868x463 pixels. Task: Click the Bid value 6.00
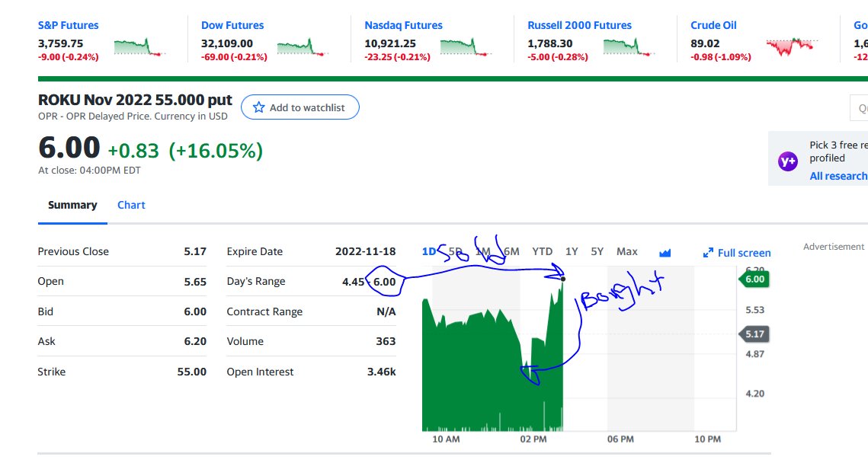195,311
